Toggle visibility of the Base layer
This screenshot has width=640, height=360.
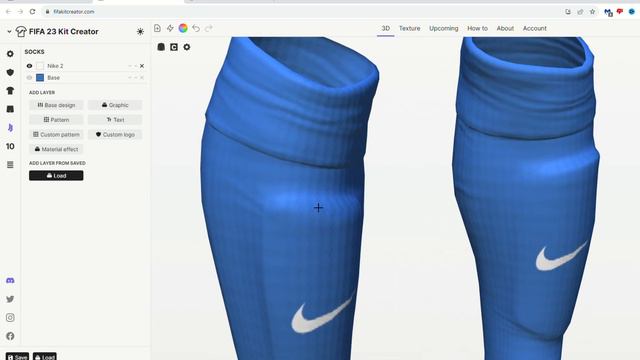(x=29, y=78)
